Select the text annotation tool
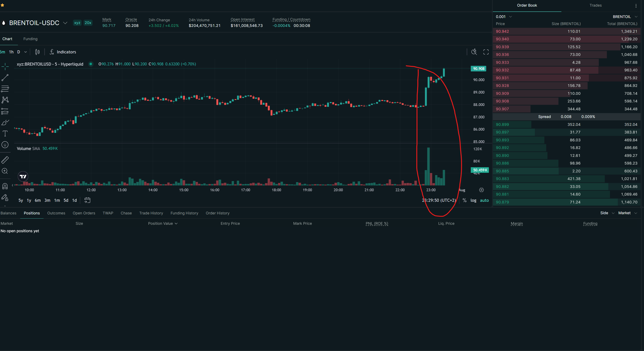644x351 pixels. (5, 133)
